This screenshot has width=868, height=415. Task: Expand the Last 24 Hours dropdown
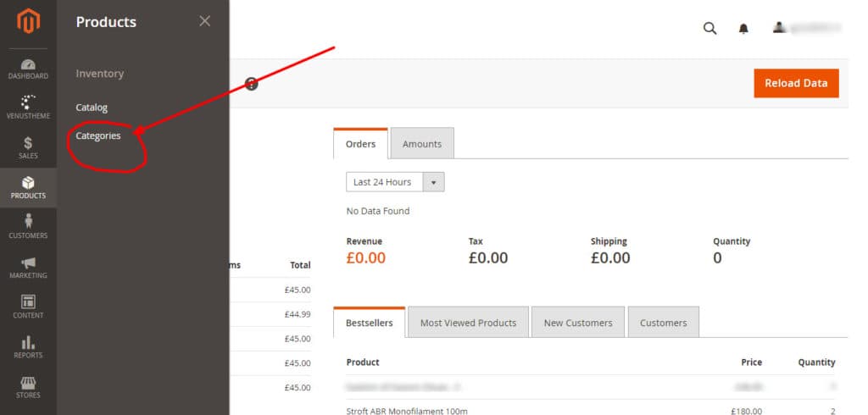[x=395, y=182]
